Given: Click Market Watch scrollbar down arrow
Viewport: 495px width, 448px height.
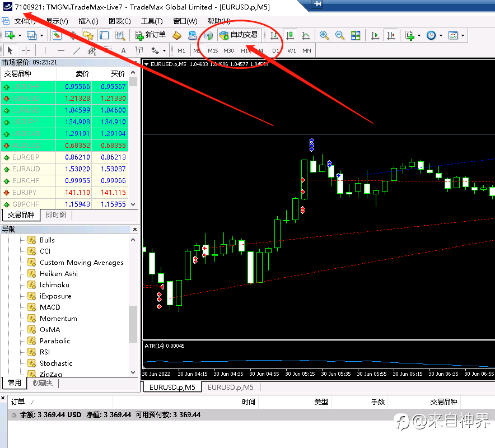Looking at the screenshot, I should coord(133,204).
